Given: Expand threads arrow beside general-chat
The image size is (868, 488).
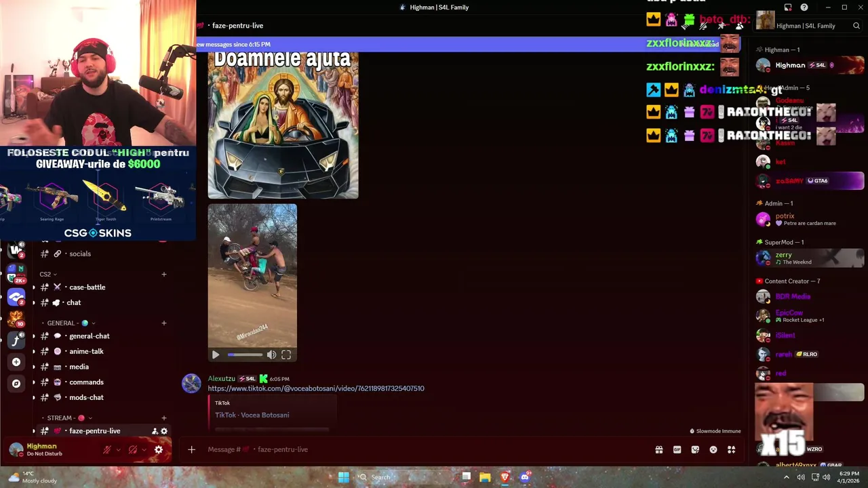Looking at the screenshot, I should pyautogui.click(x=34, y=336).
